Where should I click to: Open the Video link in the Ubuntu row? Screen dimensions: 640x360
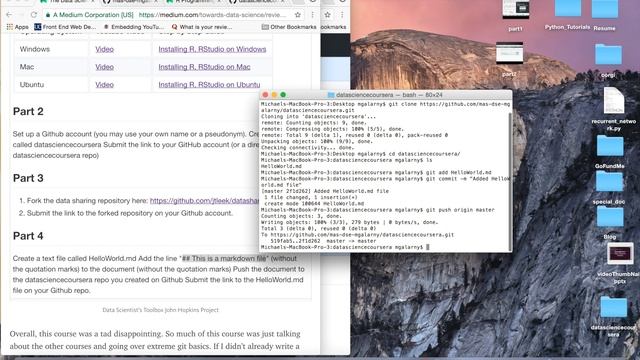point(104,84)
